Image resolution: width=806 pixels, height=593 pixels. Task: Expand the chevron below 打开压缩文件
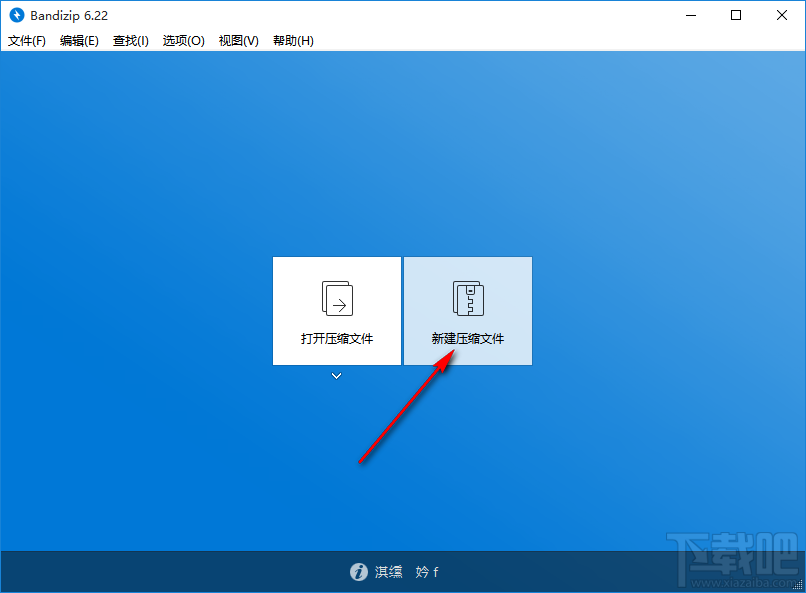[336, 376]
